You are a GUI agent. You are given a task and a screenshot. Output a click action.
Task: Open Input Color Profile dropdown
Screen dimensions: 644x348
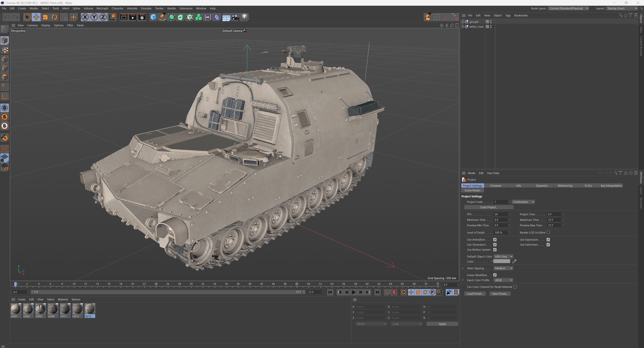[x=503, y=280]
